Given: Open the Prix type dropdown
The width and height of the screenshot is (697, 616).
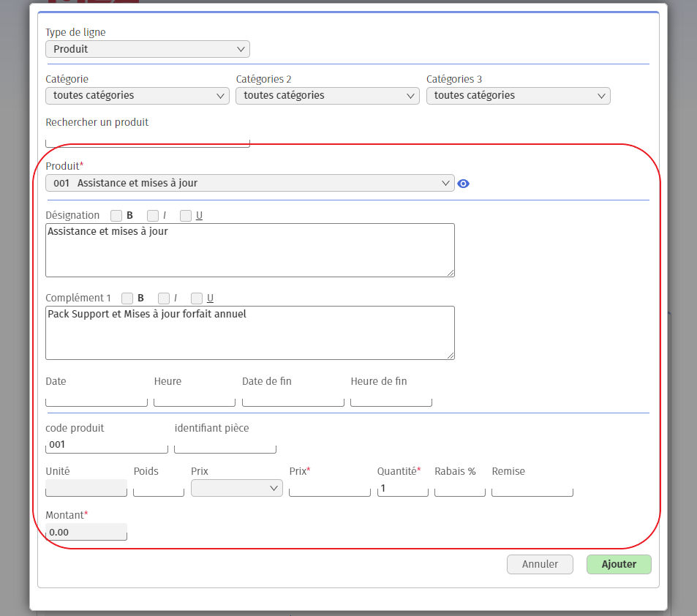Looking at the screenshot, I should pyautogui.click(x=236, y=488).
